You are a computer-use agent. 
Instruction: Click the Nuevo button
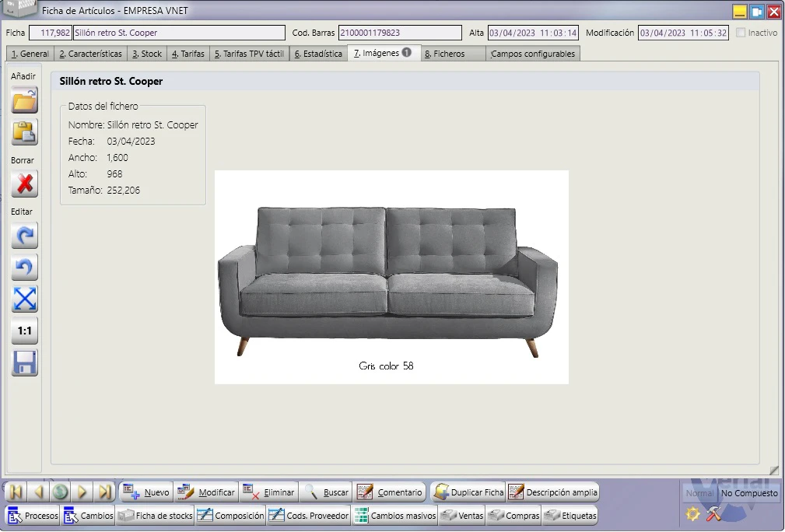pos(146,492)
